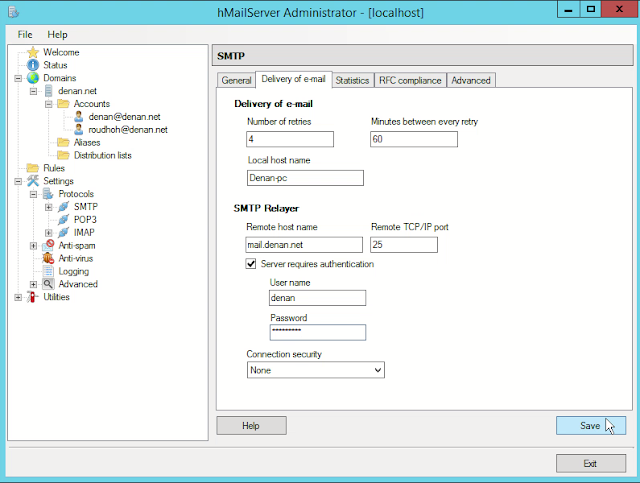The width and height of the screenshot is (640, 483).
Task: Click the Help button below settings
Action: point(251,425)
